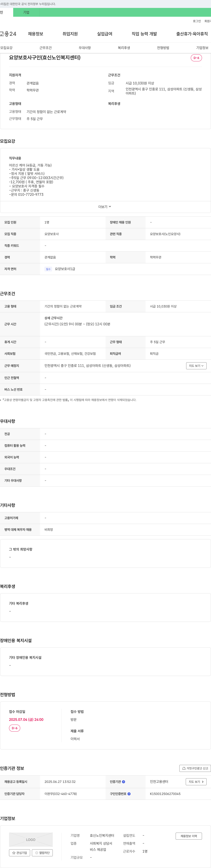The width and height of the screenshot is (211, 868).
Task: Expand 지도 보기 for 근무 예정지
Action: 196,366
